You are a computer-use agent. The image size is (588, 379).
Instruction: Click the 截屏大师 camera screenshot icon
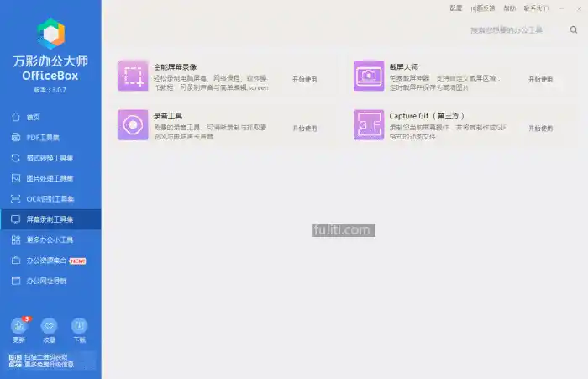pos(369,76)
